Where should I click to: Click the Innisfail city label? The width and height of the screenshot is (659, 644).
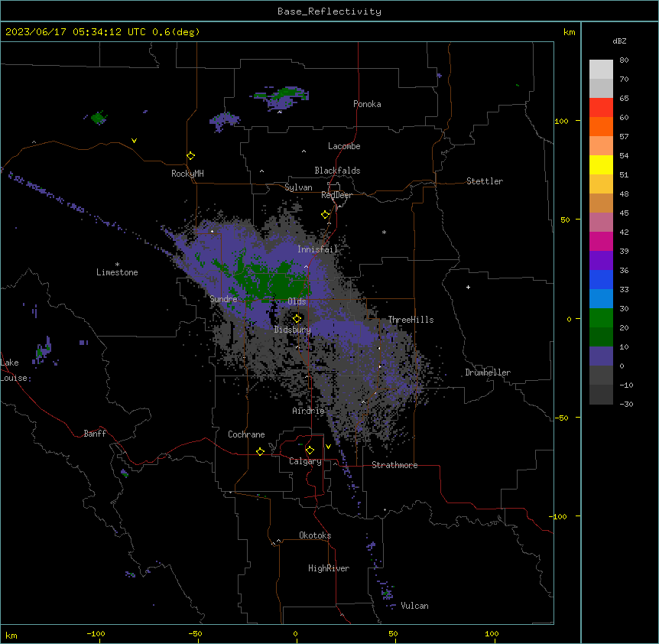coord(317,249)
